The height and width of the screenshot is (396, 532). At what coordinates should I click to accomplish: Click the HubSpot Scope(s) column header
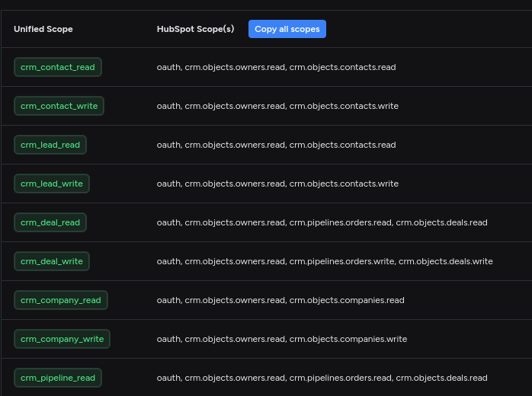click(195, 29)
